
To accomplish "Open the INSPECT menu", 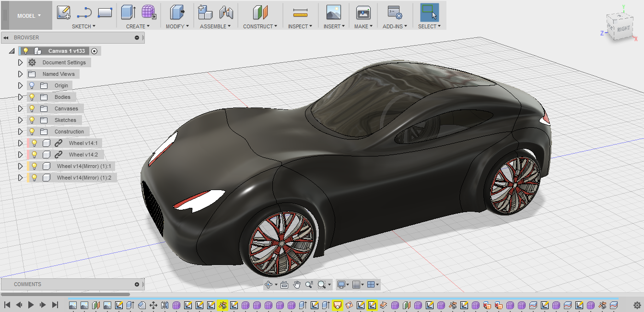I will [x=300, y=26].
